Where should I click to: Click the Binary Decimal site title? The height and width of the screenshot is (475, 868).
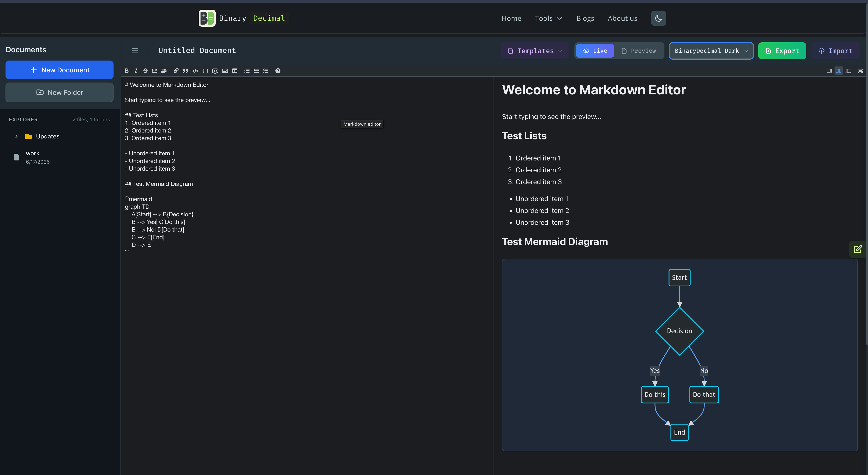point(252,18)
